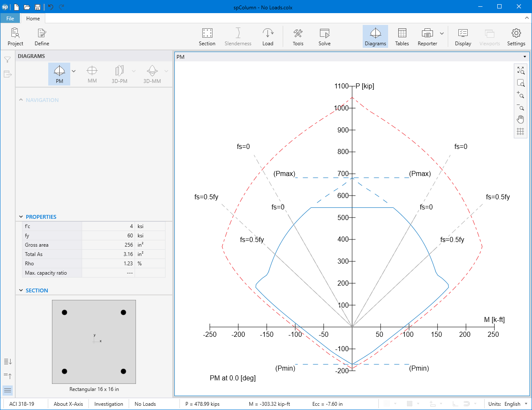Activate the pan hand tool
The width and height of the screenshot is (532, 410).
(x=521, y=119)
